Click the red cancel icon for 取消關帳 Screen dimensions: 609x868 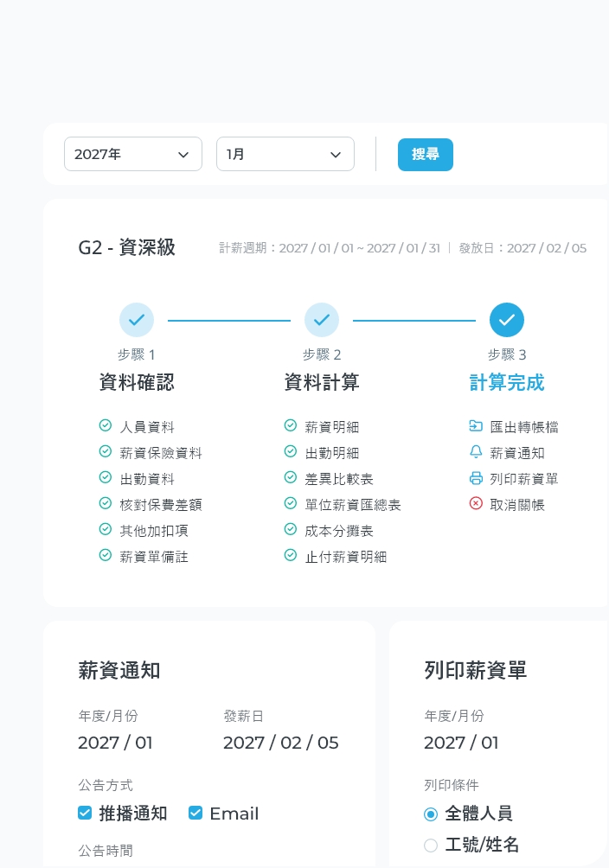click(x=476, y=503)
